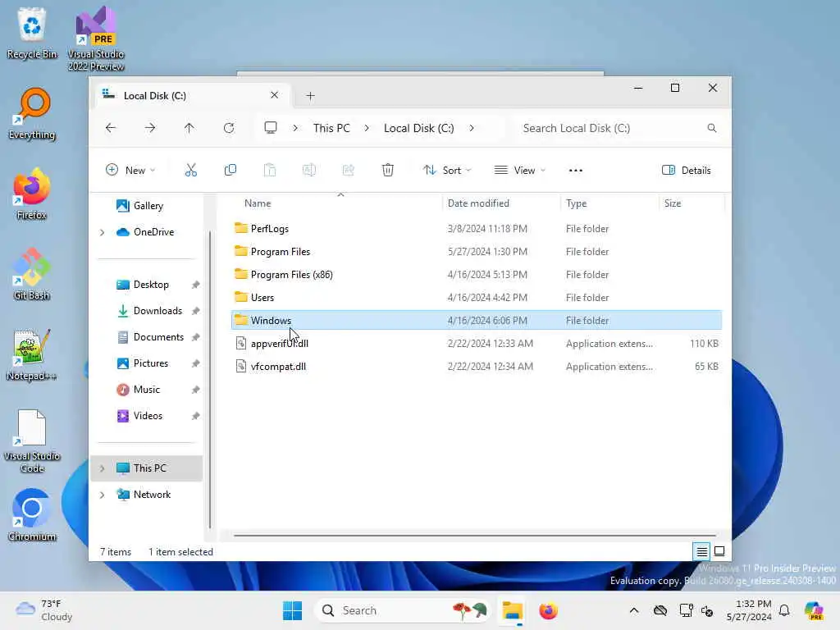
Task: Click the Rename icon in toolbar
Action: [x=309, y=171]
